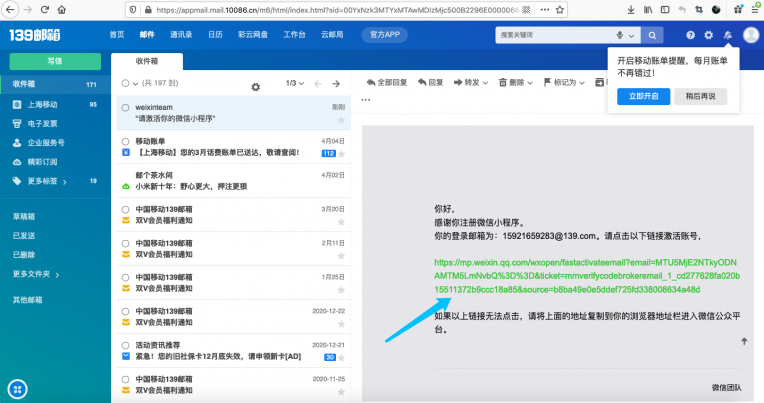
Task: Toggle the select-all mails checkbox
Action: click(x=125, y=83)
